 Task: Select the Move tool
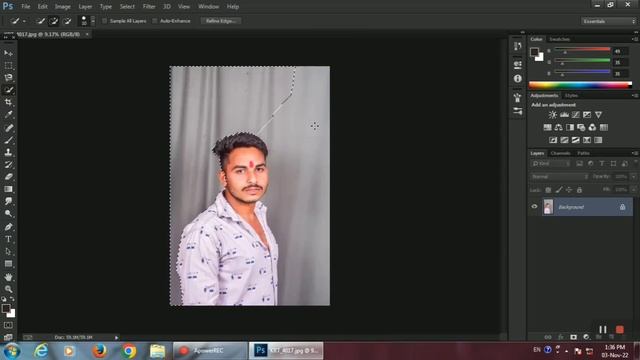pos(8,53)
